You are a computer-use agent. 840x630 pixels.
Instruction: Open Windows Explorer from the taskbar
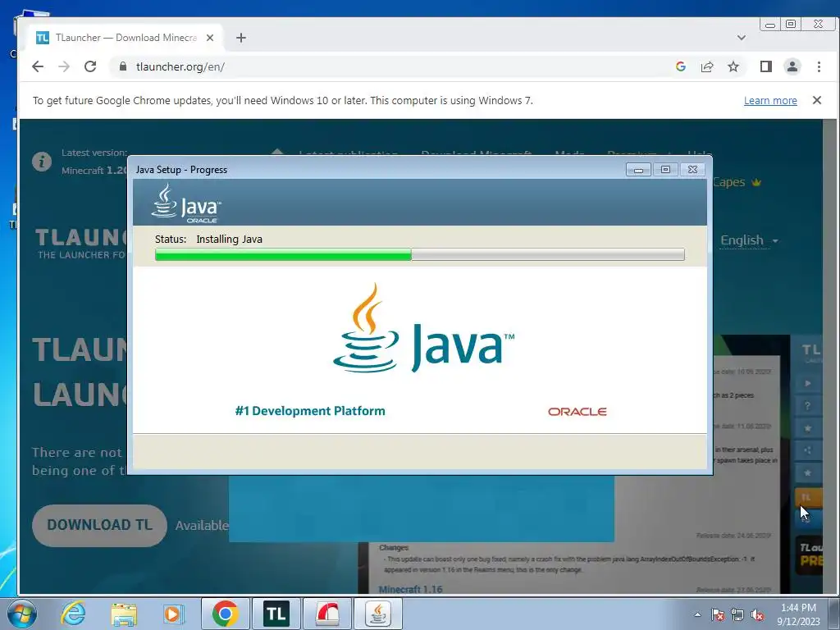click(x=124, y=614)
